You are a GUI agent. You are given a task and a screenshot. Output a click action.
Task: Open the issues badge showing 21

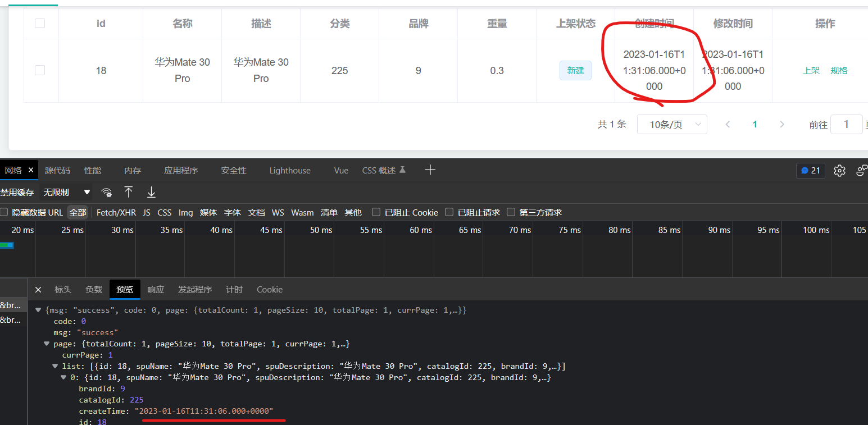810,171
